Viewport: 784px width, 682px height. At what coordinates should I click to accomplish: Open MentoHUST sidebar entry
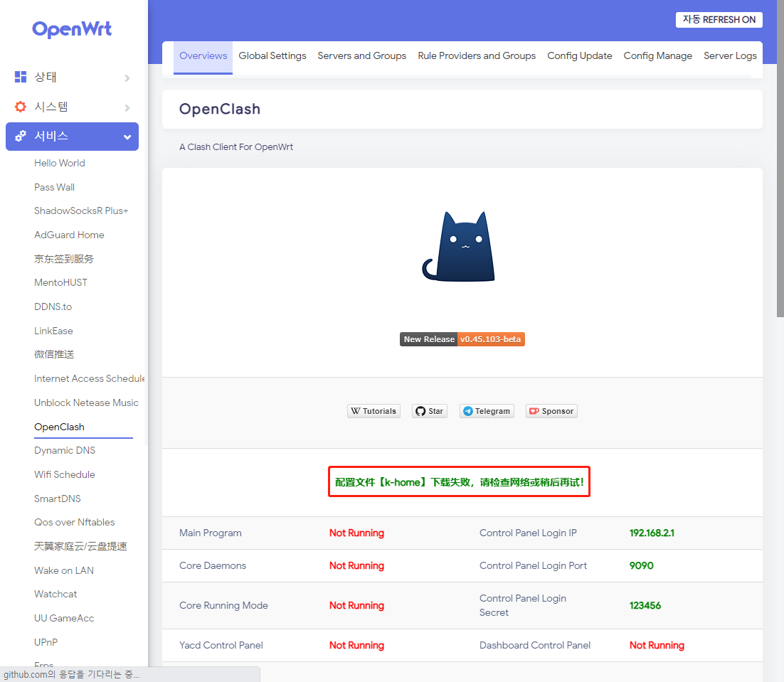[60, 283]
